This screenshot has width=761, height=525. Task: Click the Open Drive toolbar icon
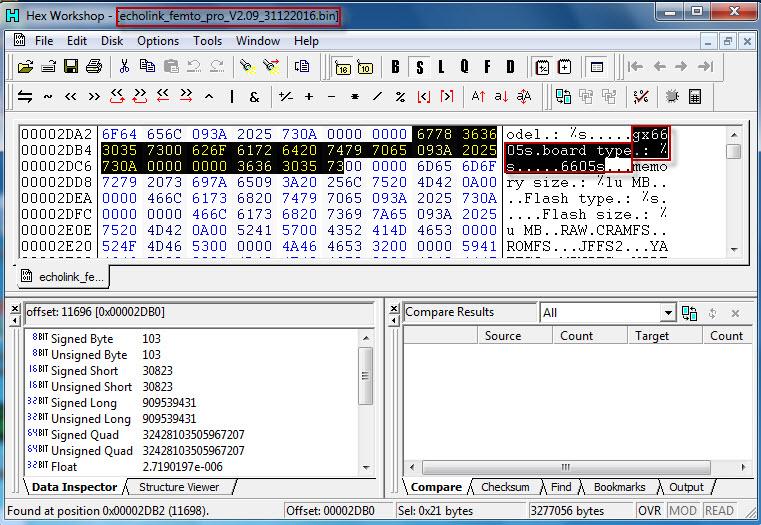(x=48, y=66)
